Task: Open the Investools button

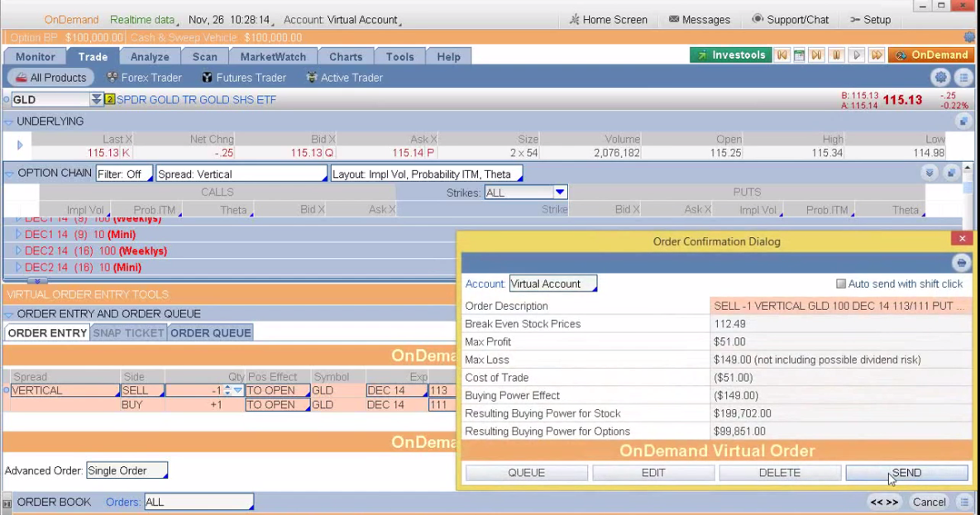Action: (x=730, y=55)
